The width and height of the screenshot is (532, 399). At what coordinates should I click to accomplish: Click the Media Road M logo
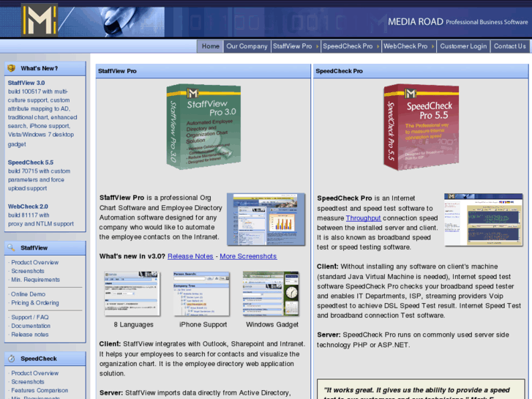(40, 20)
